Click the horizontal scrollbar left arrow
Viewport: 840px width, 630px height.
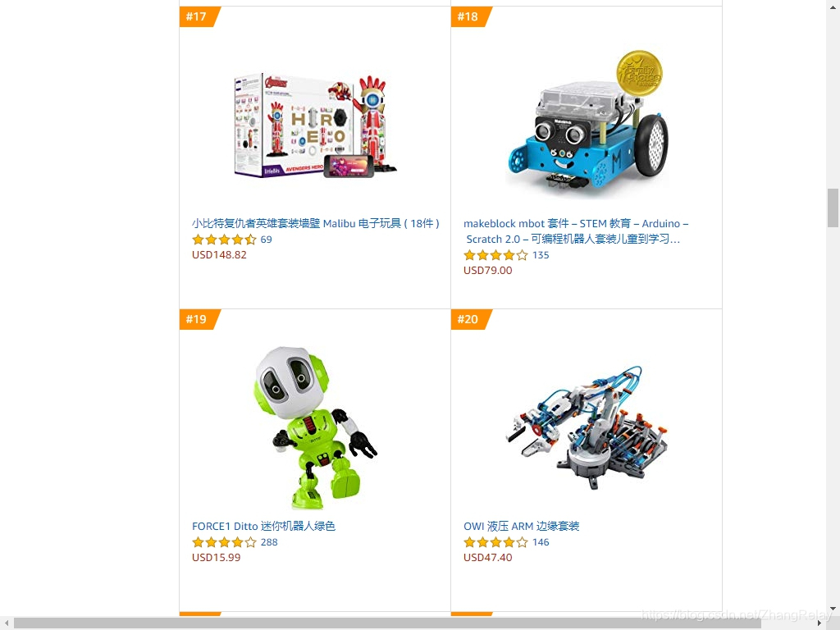pyautogui.click(x=6, y=623)
